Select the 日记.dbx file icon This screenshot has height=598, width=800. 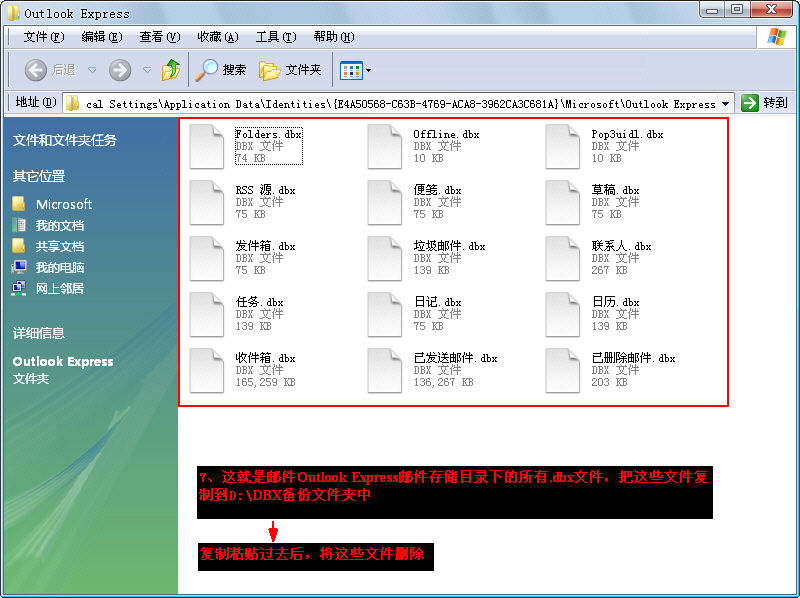(385, 315)
